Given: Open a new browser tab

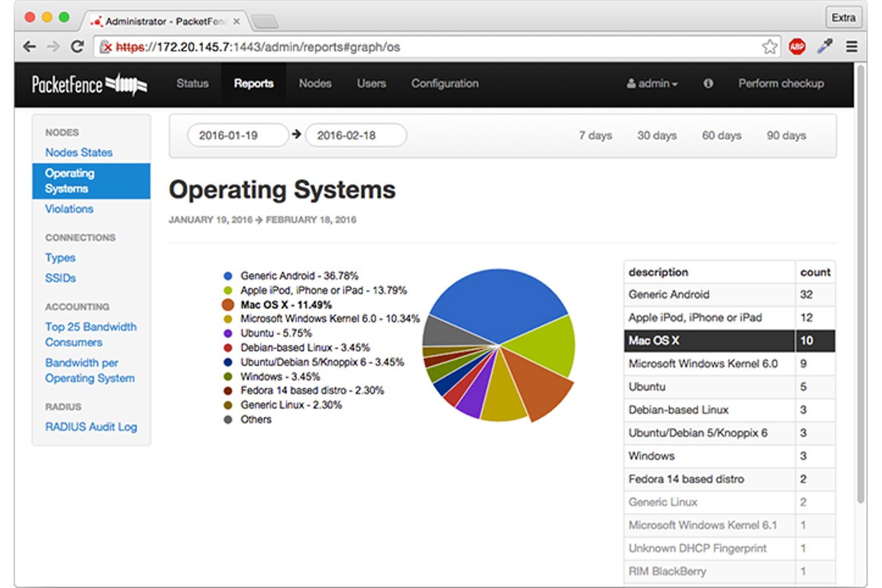Looking at the screenshot, I should click(265, 22).
